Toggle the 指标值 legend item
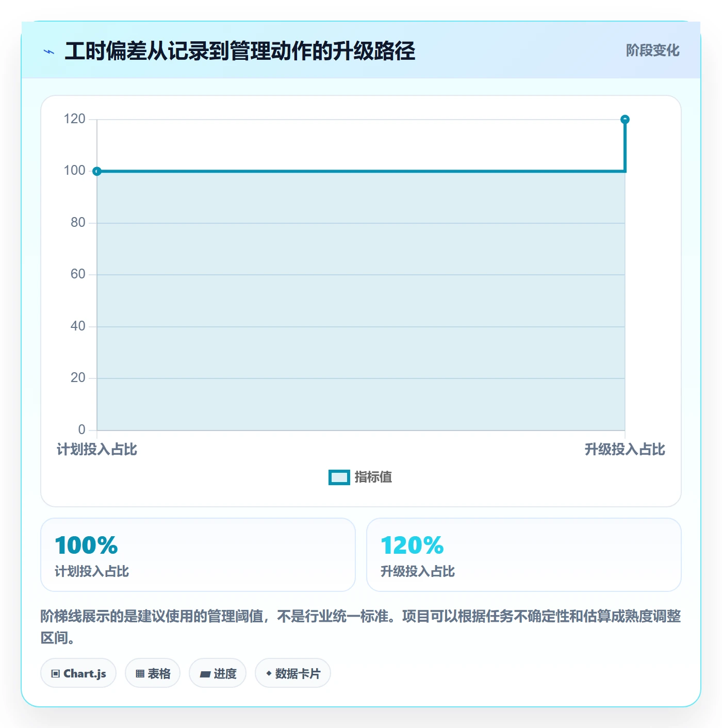The width and height of the screenshot is (722, 728). coord(360,477)
